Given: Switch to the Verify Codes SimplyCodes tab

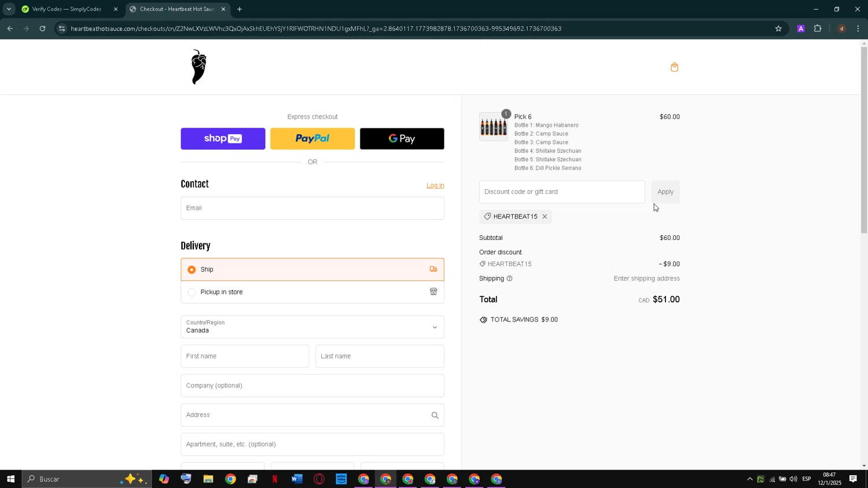Looking at the screenshot, I should pos(67,9).
